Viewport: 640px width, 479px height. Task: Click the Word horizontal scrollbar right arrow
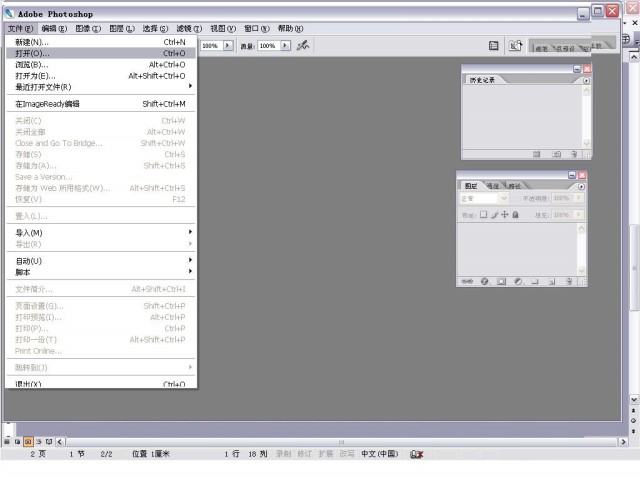coord(623,442)
